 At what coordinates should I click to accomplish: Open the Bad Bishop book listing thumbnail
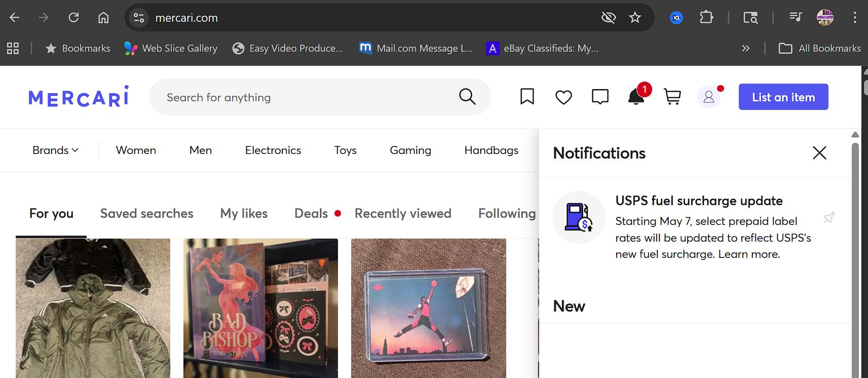pos(260,308)
